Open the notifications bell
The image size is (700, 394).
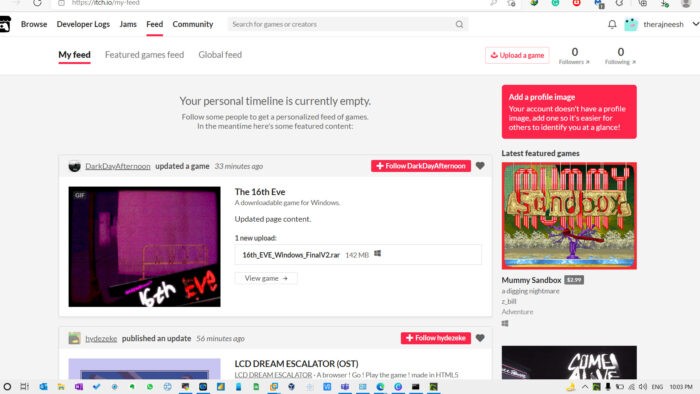coord(612,25)
